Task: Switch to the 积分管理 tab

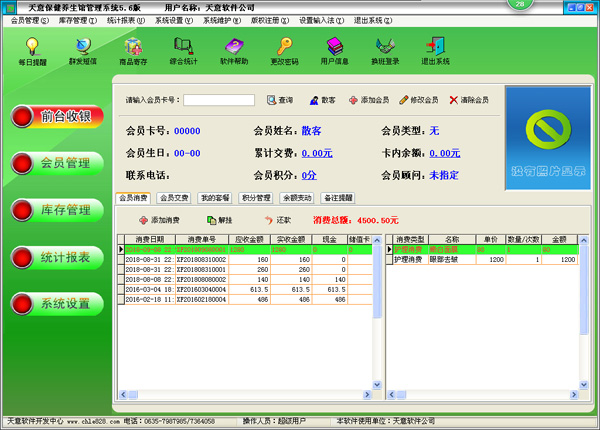Action: [x=255, y=198]
